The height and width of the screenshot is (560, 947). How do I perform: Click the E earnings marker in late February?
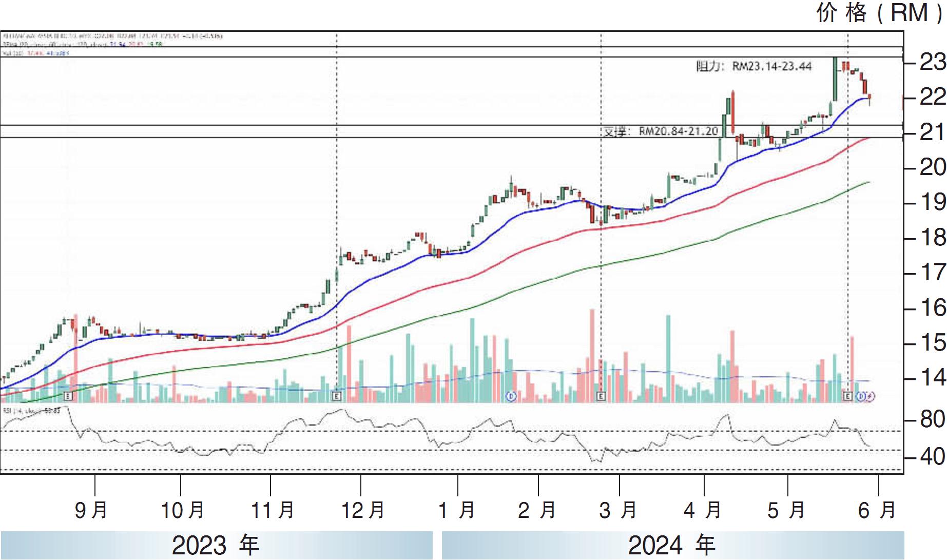point(601,396)
